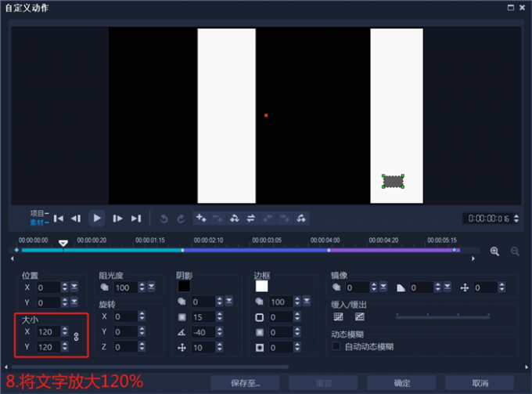The image size is (532, 394).
Task: Go to the previous keyframe
Action: [268, 218]
